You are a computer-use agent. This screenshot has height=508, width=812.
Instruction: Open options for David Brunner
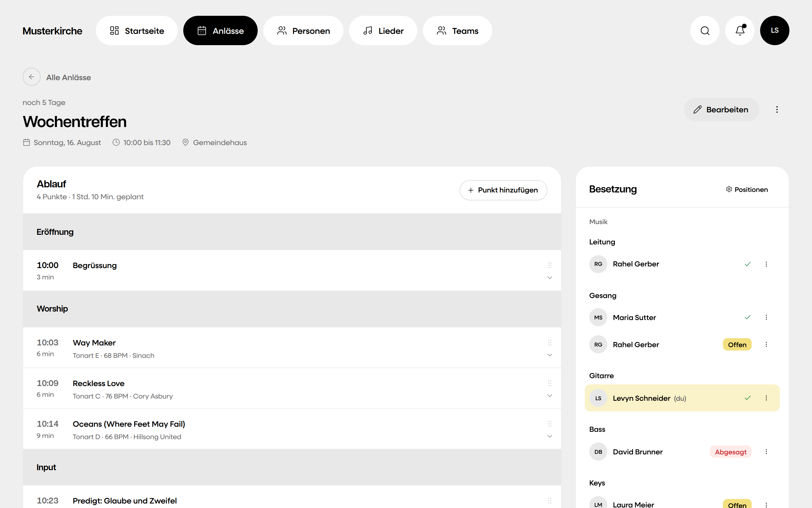(766, 452)
